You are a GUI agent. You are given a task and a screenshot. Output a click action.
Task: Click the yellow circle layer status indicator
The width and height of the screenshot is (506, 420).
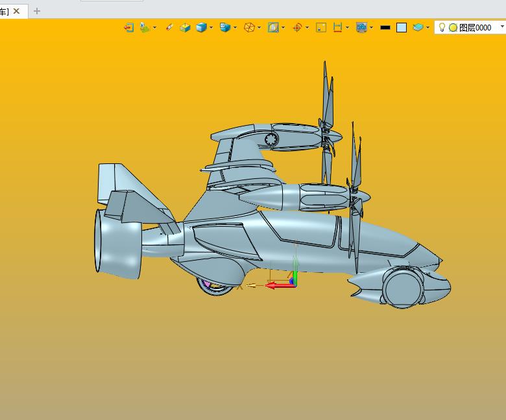pyautogui.click(x=453, y=28)
